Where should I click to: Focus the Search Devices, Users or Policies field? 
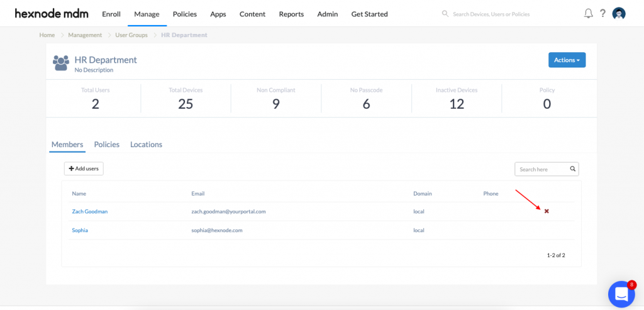[491, 14]
